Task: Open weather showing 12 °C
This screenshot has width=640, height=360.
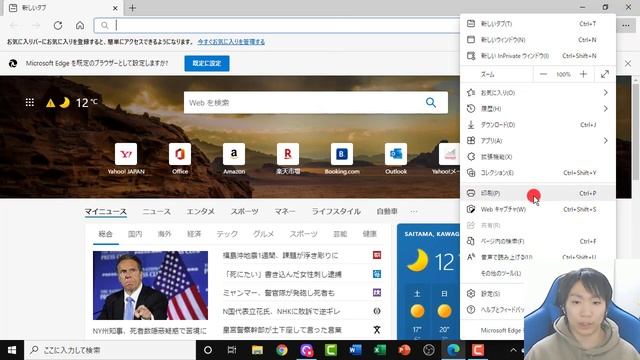Action: click(x=72, y=102)
